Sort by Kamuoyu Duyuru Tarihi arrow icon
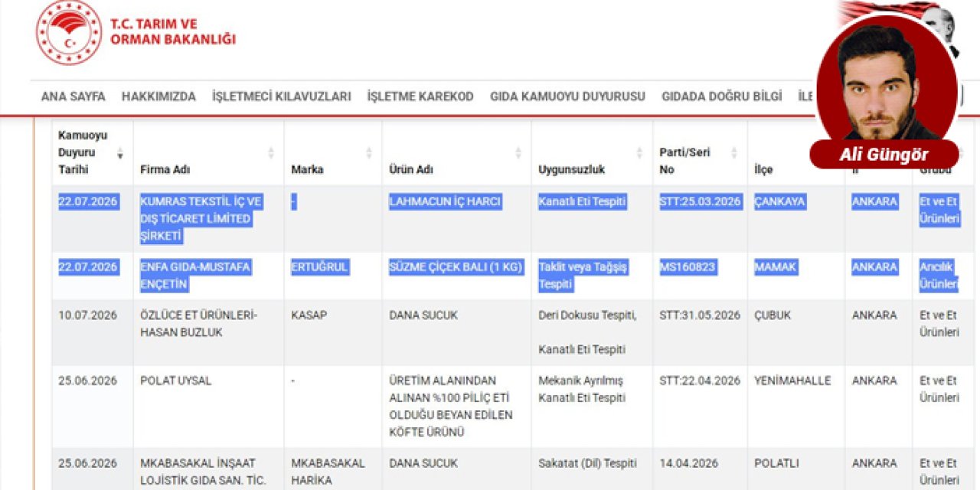Screen dimensions: 980x490 coord(120,153)
